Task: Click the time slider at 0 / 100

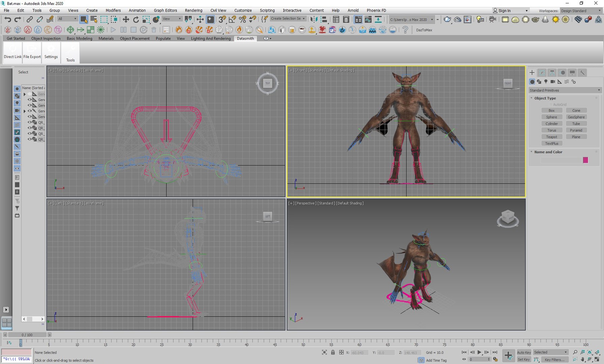Action: [x=27, y=335]
